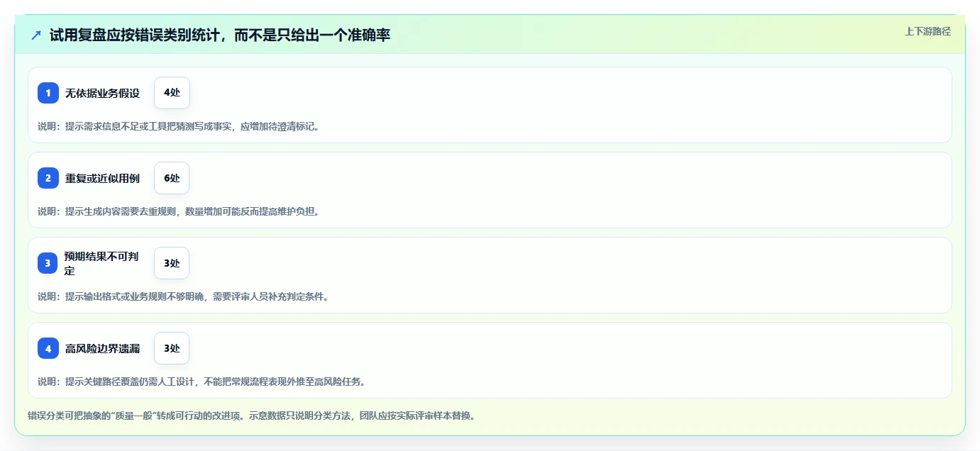
Task: Click the 高风险边界遗漏 title
Action: [103, 348]
